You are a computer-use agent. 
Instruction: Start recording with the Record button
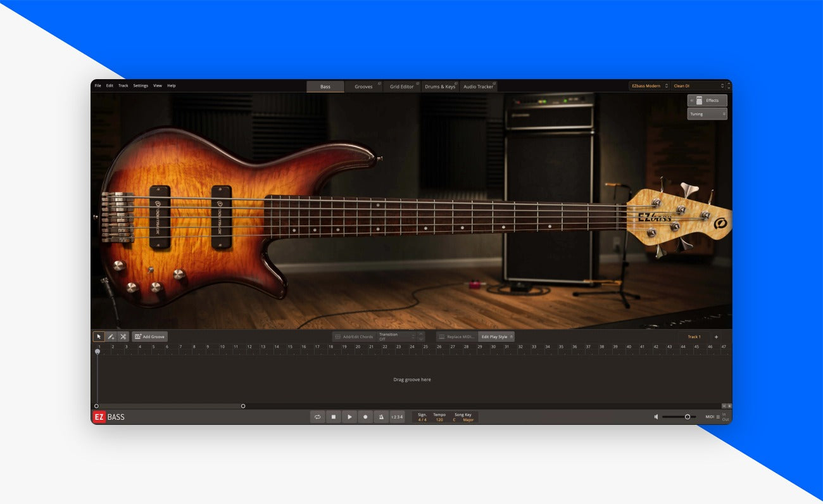[x=365, y=417]
